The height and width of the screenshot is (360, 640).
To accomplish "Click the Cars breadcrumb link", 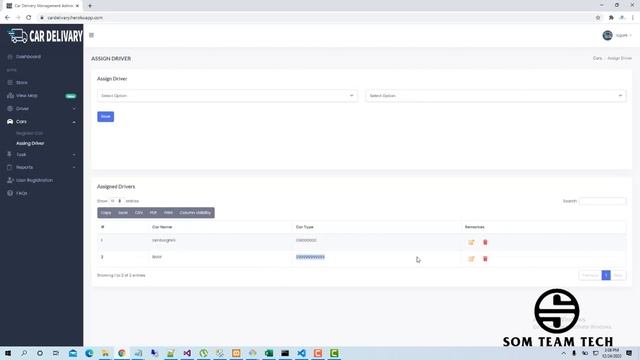I will tap(597, 58).
